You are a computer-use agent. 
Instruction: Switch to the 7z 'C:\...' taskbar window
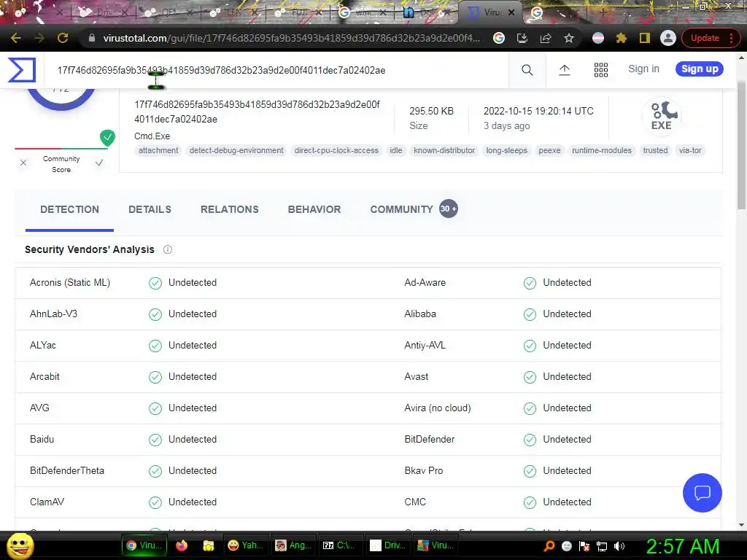coord(338,545)
